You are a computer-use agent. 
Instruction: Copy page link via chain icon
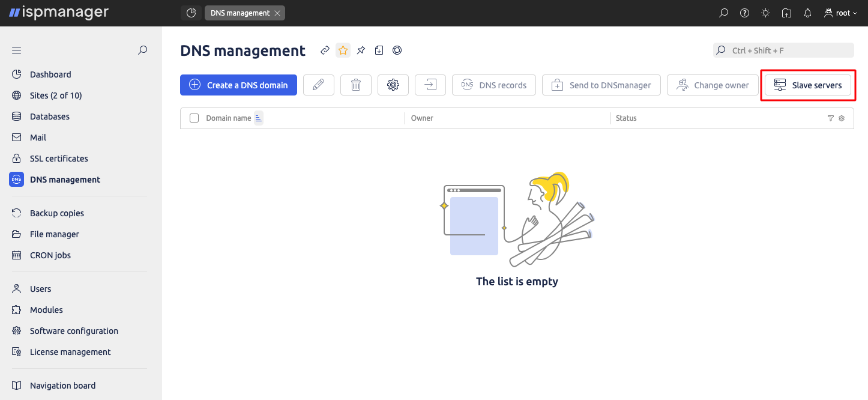(325, 50)
